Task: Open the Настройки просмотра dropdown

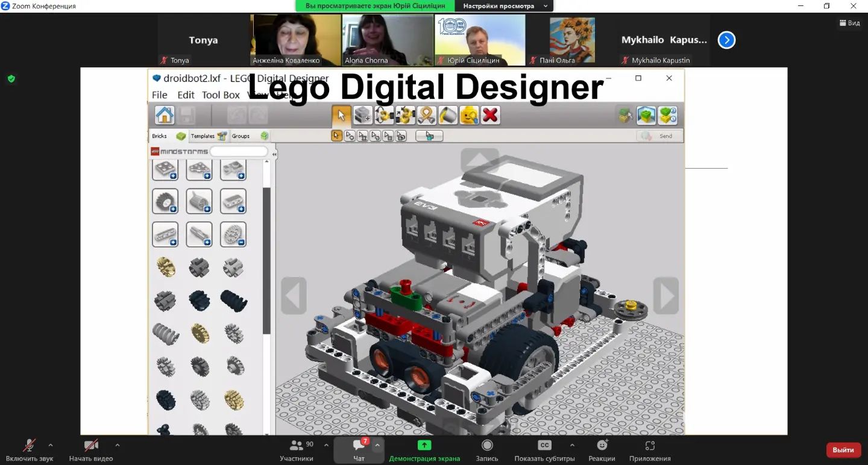Action: (505, 6)
